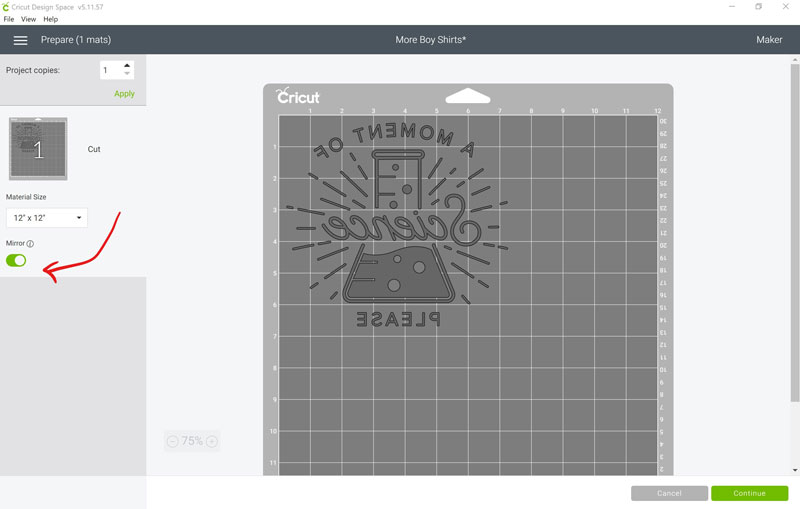Image resolution: width=800 pixels, height=509 pixels.
Task: Select the Maker machine label
Action: (769, 40)
